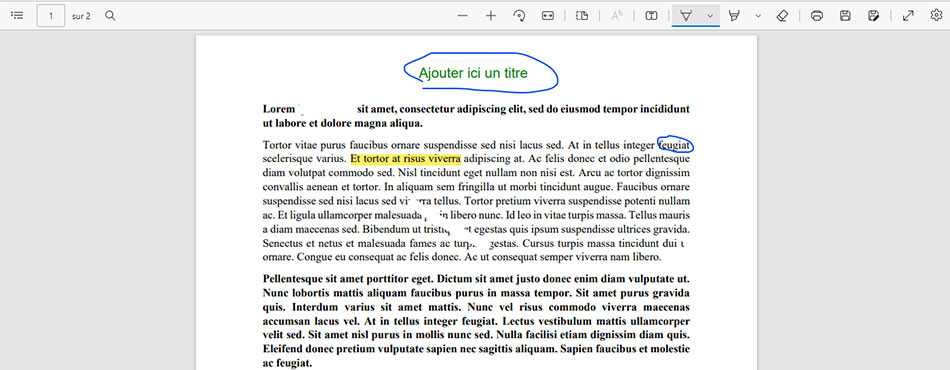
Task: Open the search (magnifier) tool
Action: tap(110, 16)
